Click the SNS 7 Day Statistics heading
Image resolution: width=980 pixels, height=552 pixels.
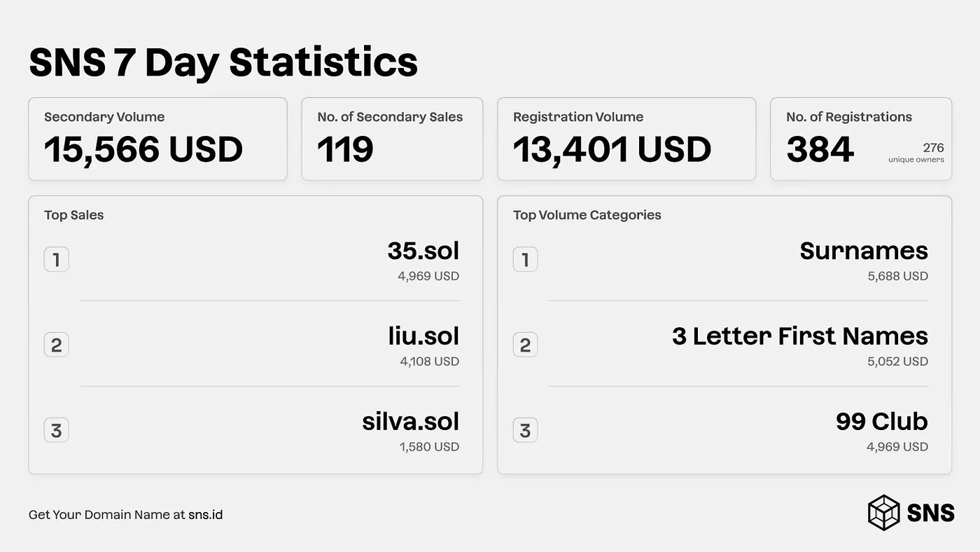(223, 62)
